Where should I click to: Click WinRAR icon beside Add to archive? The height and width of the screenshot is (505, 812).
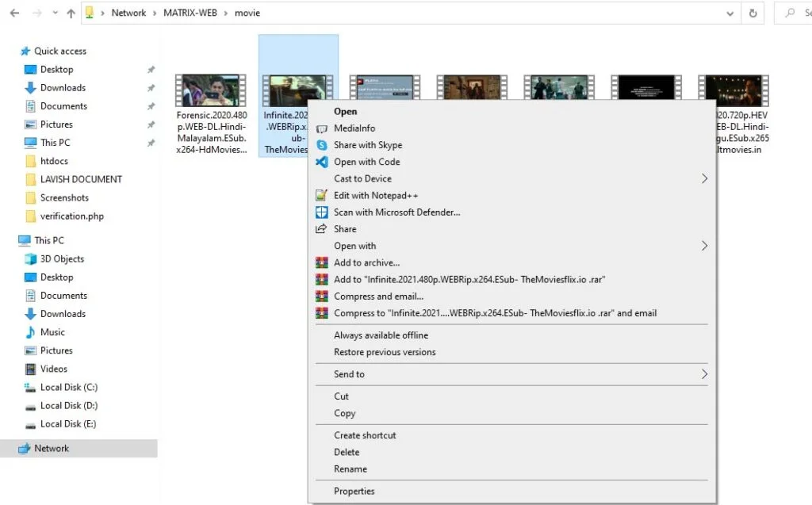click(322, 262)
